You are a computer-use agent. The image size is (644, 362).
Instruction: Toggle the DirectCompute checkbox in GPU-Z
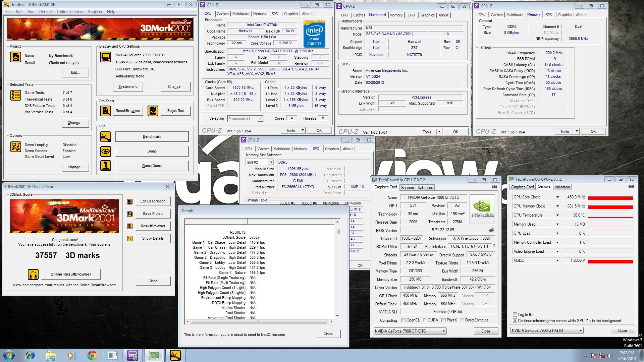(x=462, y=320)
